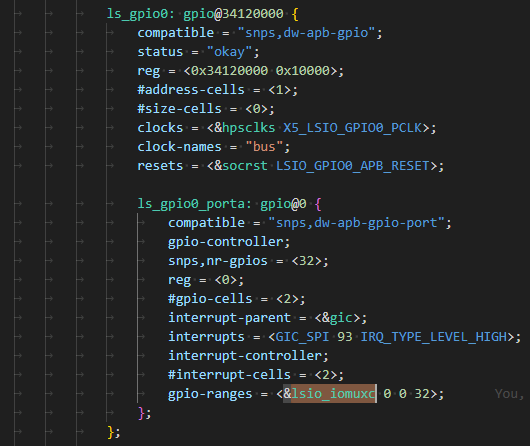Click the #size-cells property
The height and width of the screenshot is (446, 530).
pos(179,109)
